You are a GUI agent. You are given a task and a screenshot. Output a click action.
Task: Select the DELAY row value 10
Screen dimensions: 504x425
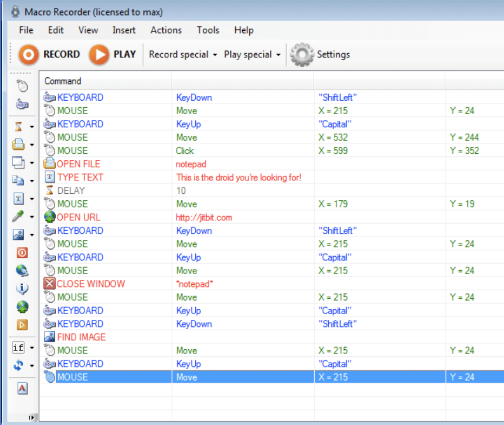pos(181,191)
